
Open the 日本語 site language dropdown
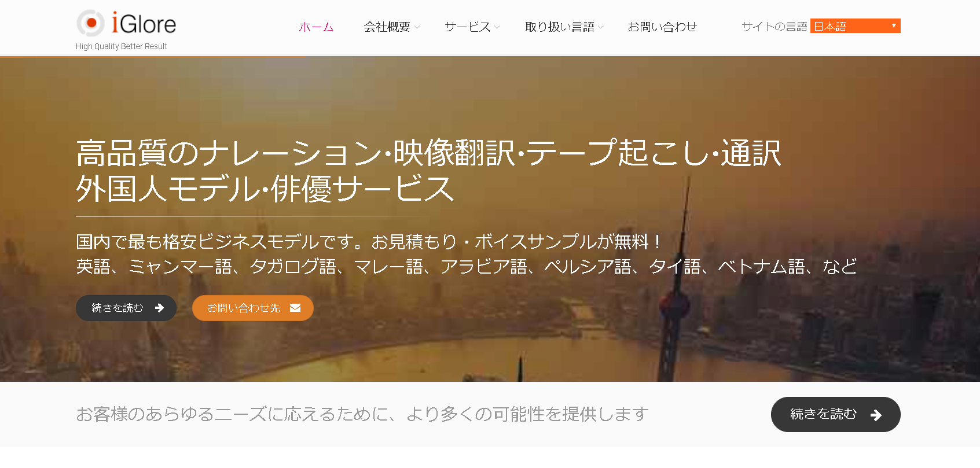[x=855, y=26]
